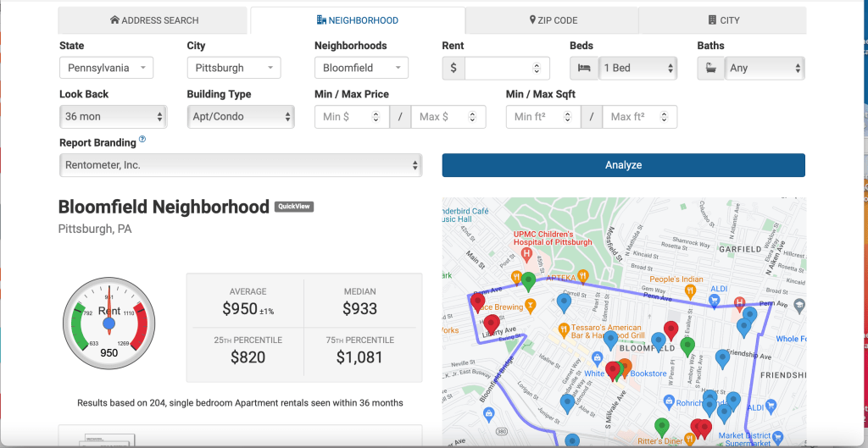
Task: Click the rent gauge dial showing 950
Action: [108, 323]
